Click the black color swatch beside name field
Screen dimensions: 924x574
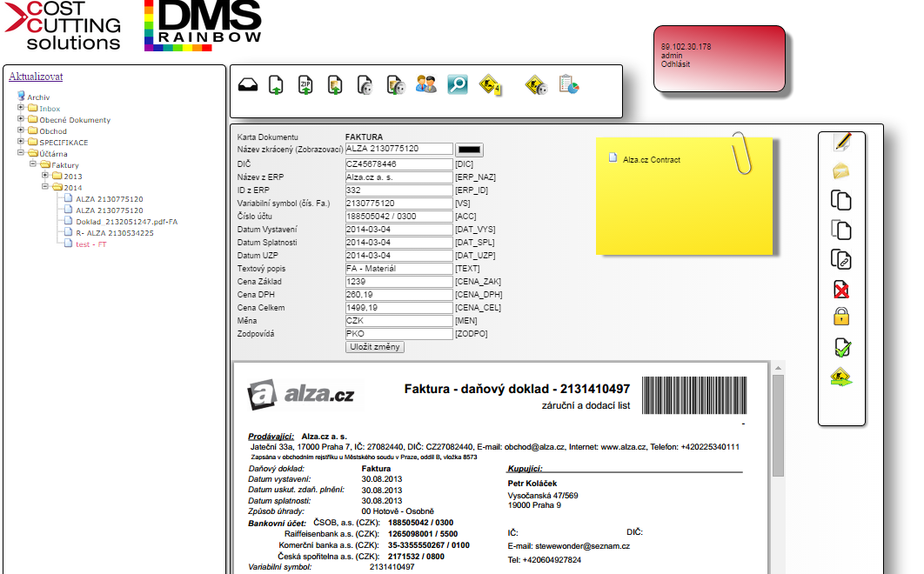coord(470,150)
